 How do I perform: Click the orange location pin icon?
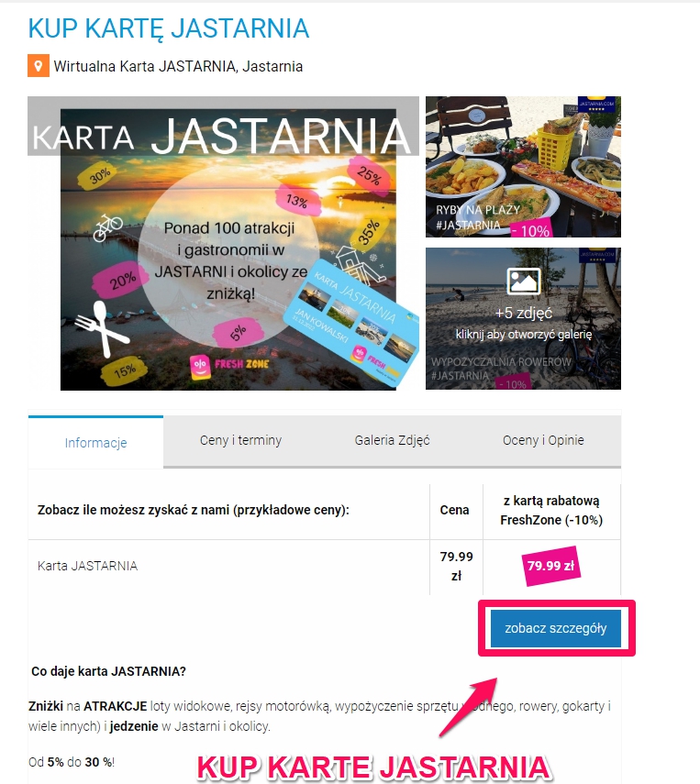point(38,65)
